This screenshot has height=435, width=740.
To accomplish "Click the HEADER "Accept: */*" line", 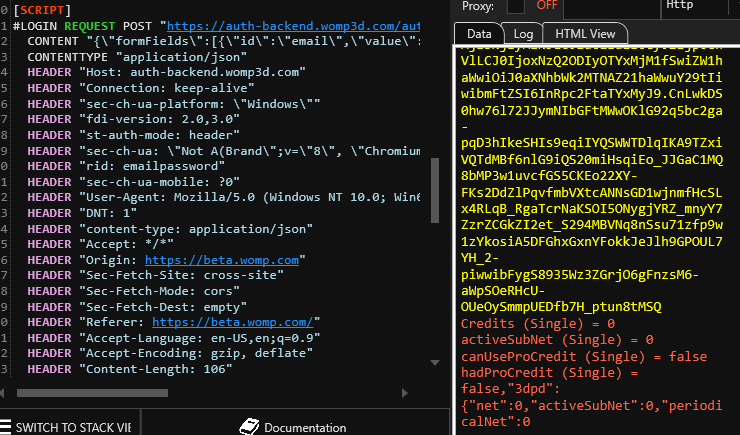I will pyautogui.click(x=101, y=244).
